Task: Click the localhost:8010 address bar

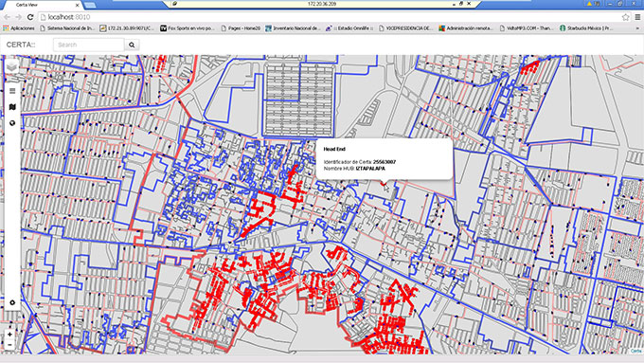Action: click(329, 17)
